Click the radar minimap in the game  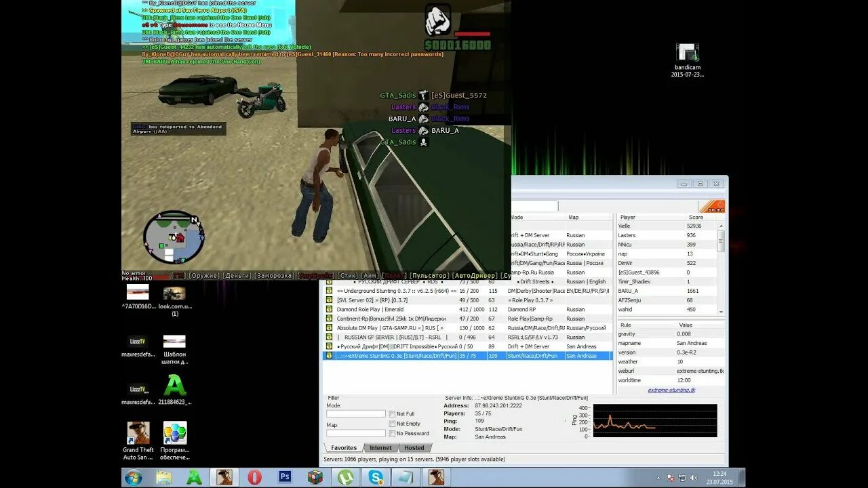pos(174,237)
